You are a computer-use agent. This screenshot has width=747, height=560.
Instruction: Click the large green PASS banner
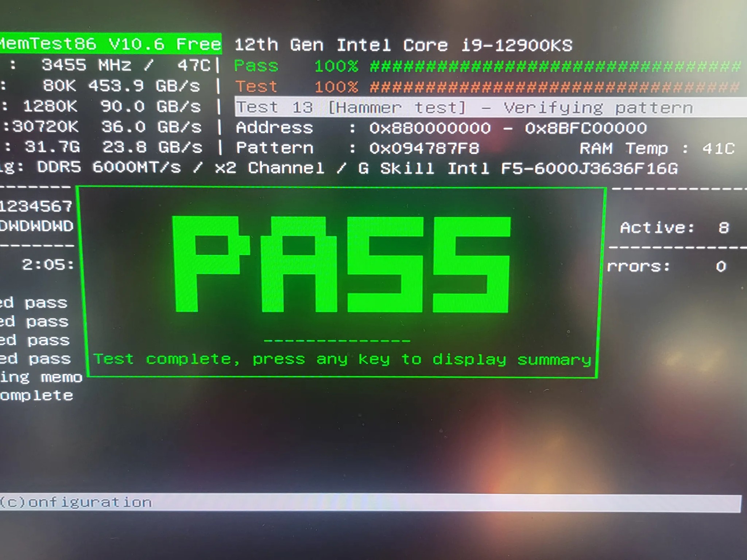(x=341, y=264)
